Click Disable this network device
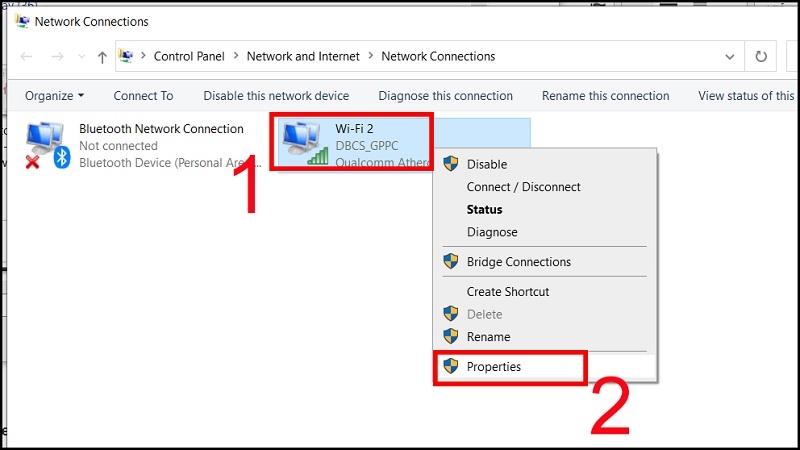The height and width of the screenshot is (450, 800). click(276, 96)
